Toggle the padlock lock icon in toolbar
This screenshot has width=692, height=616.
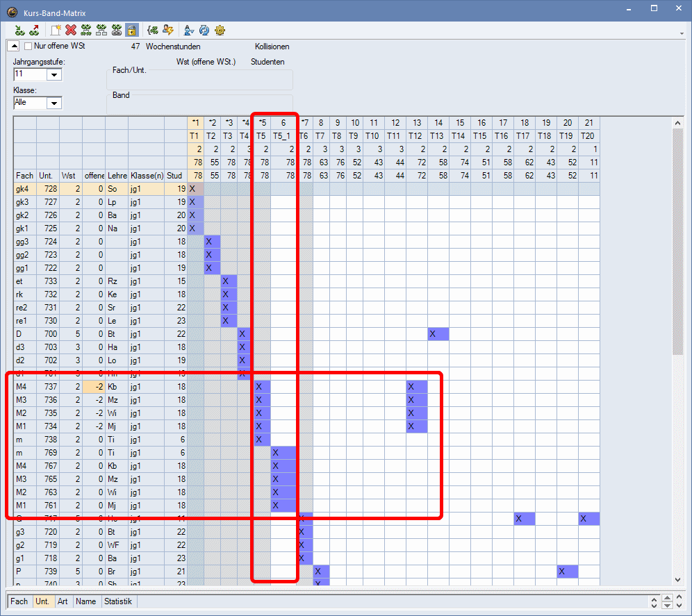(131, 30)
